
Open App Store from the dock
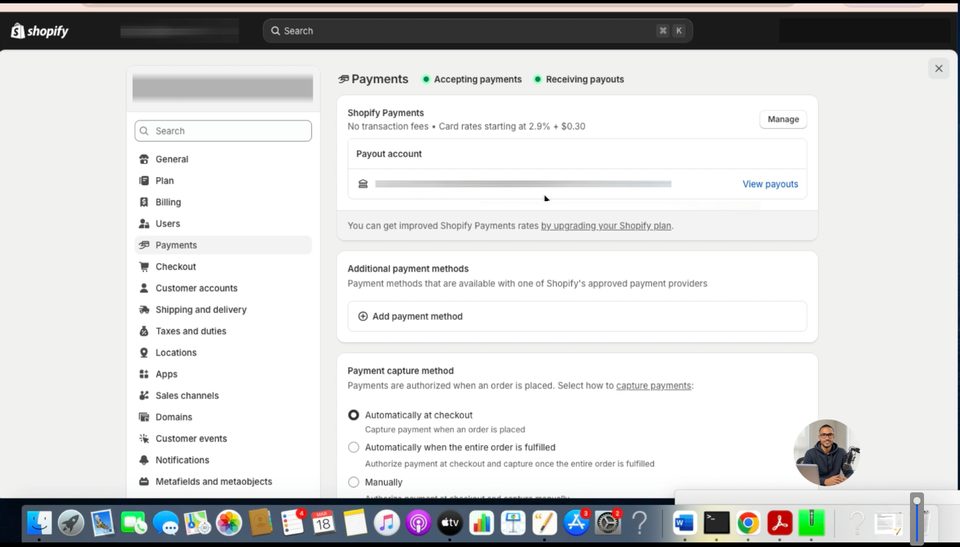pyautogui.click(x=576, y=523)
